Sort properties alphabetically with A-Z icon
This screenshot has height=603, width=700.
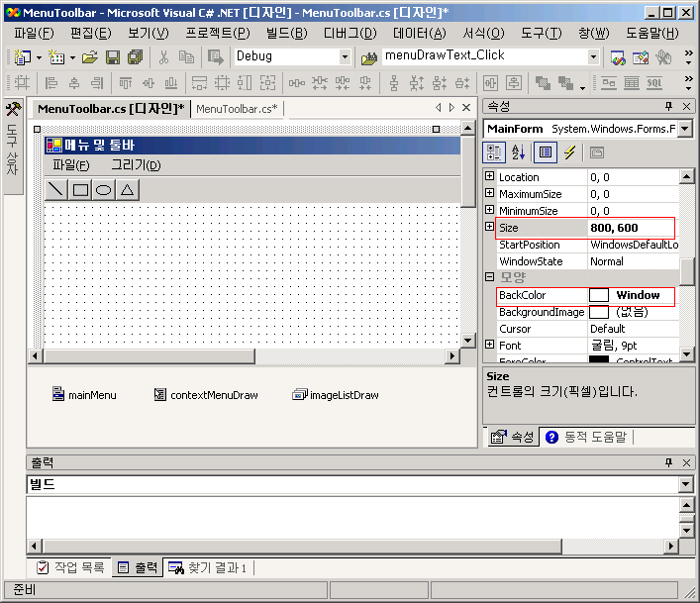coord(518,152)
